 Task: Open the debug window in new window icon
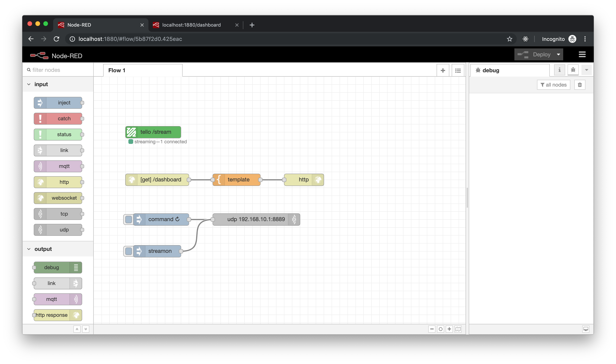point(586,329)
